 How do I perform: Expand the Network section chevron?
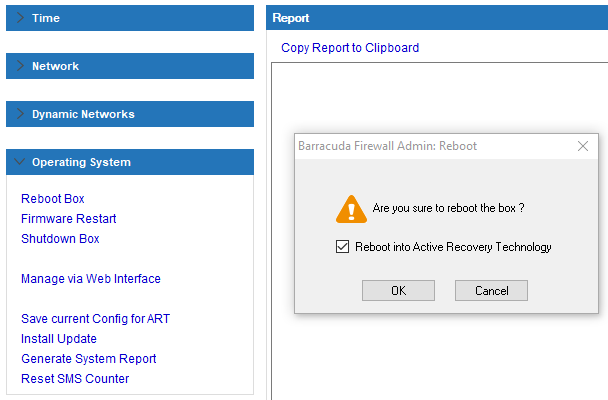pyautogui.click(x=20, y=66)
